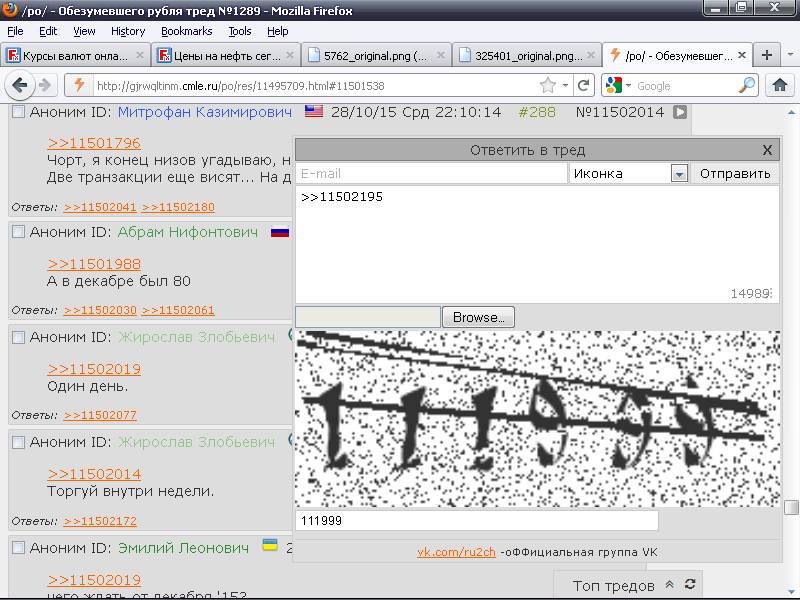Image resolution: width=800 pixels, height=600 pixels.
Task: Close the 'Цены на нефть сег...' tab
Action: pyautogui.click(x=290, y=55)
